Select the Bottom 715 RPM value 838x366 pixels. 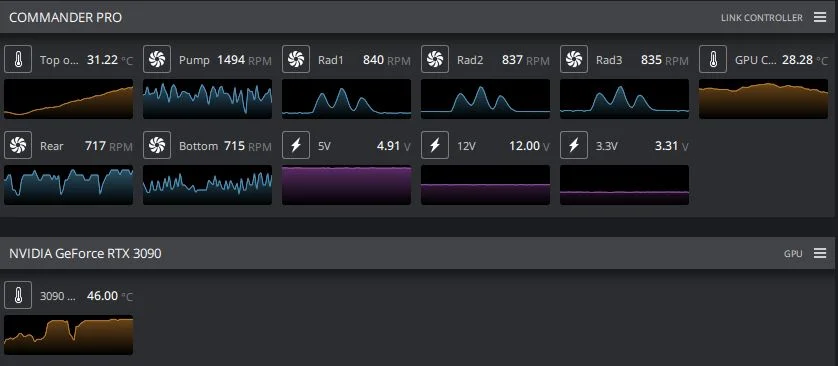[247, 146]
